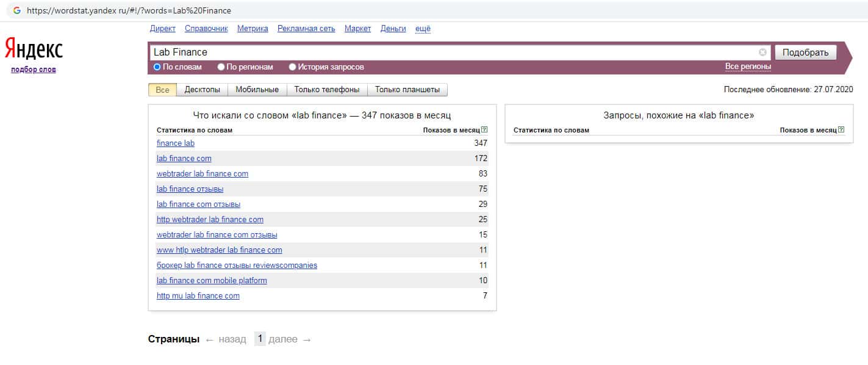This screenshot has height=365, width=868.
Task: Click the Google favicon in address bar
Action: (16, 10)
